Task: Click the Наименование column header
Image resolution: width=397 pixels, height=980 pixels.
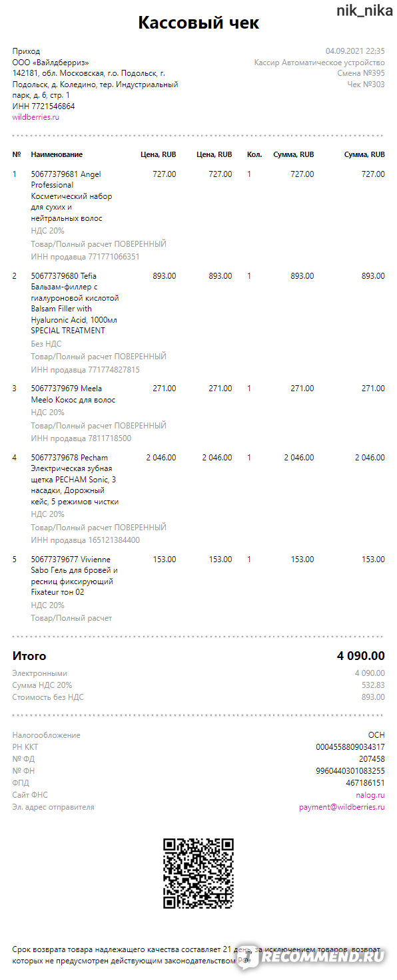Action: [57, 154]
